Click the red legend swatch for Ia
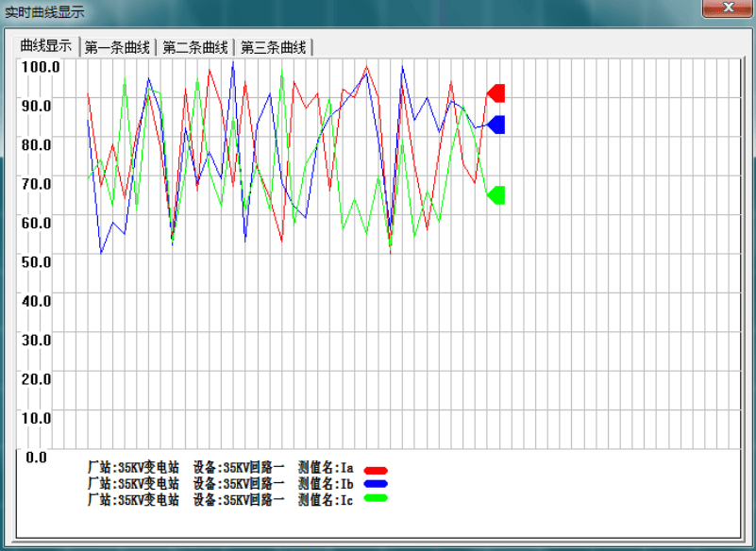Viewport: 756px width, 551px height. click(376, 470)
